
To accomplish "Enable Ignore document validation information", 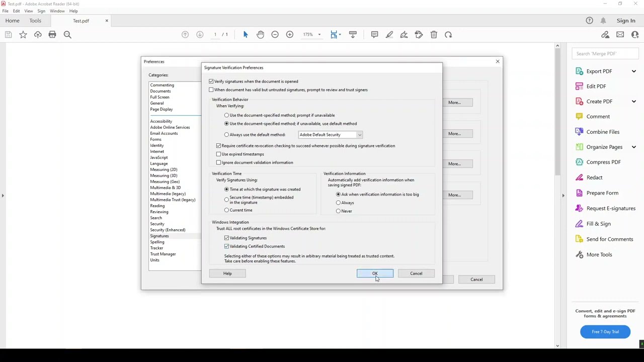I will click(x=219, y=162).
